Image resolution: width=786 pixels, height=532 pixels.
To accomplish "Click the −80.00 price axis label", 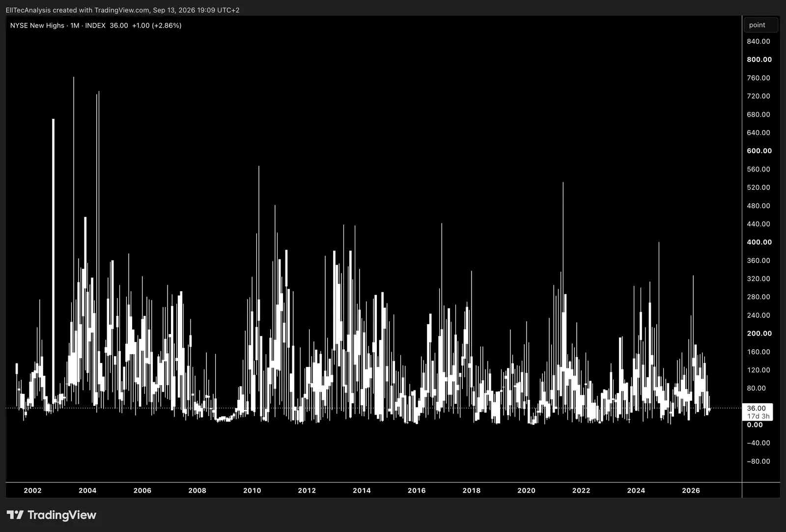I will (758, 461).
